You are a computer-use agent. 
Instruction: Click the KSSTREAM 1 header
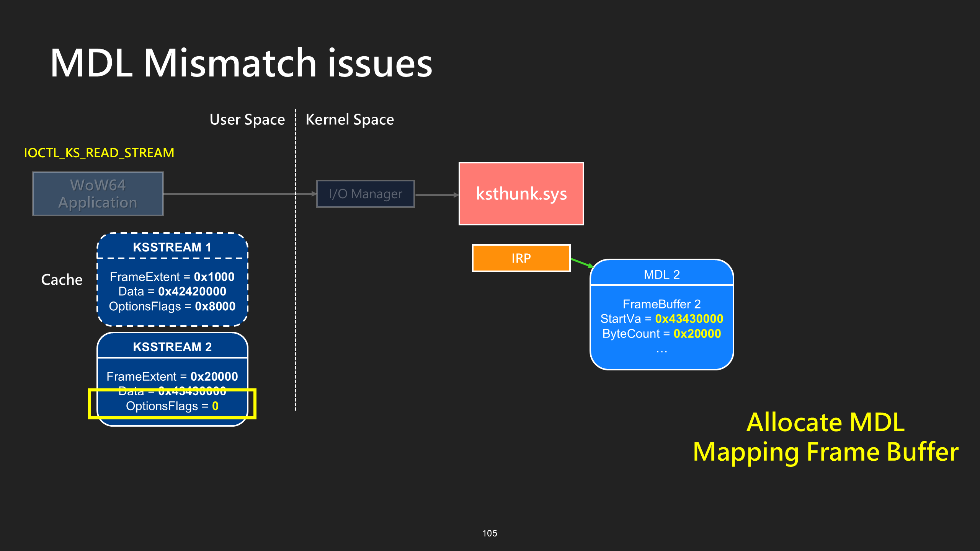coord(172,247)
